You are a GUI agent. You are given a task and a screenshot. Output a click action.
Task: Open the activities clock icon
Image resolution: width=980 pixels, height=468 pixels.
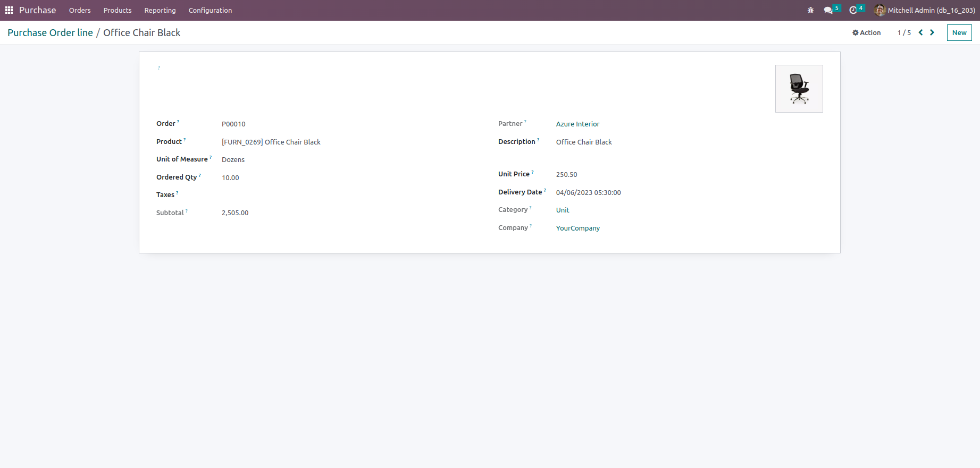coord(853,10)
